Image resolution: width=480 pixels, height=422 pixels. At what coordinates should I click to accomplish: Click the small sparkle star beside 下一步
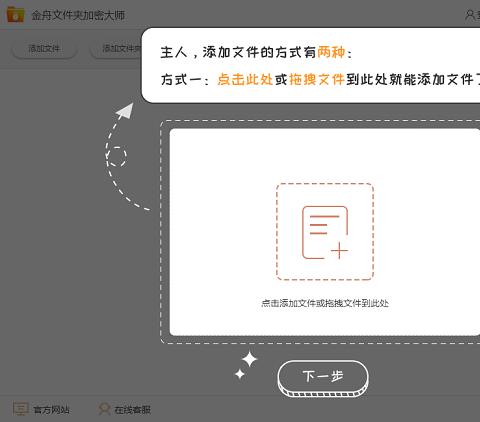pos(240,374)
